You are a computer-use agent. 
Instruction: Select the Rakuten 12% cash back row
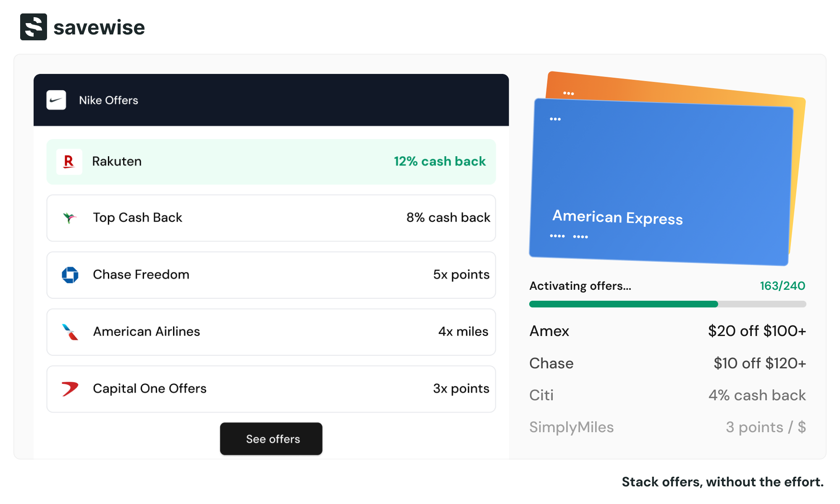point(271,162)
